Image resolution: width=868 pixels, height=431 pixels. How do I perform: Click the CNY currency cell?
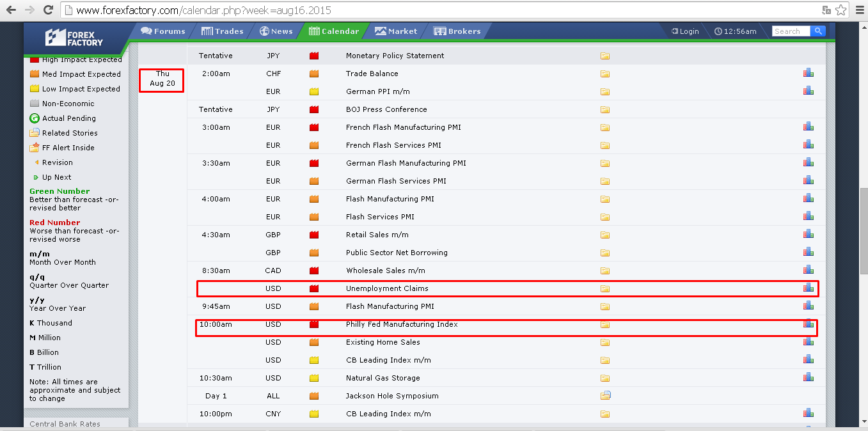point(273,414)
